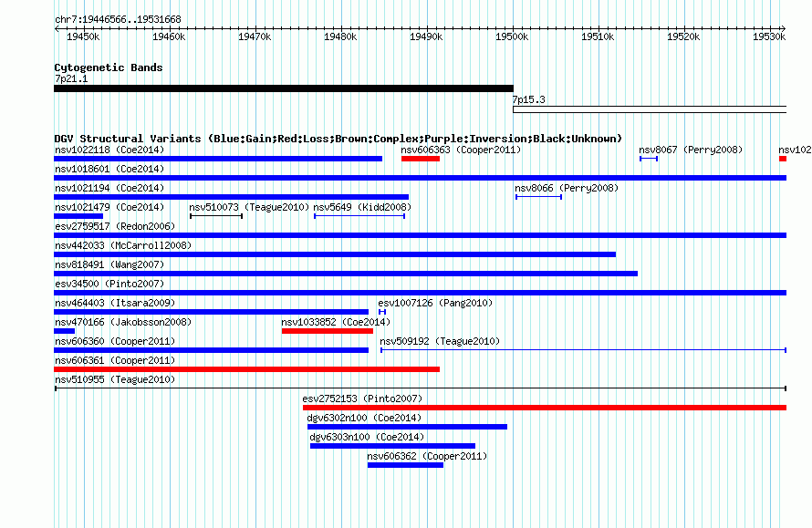Select nsv1033852 (Coe2014) label

coord(336,323)
